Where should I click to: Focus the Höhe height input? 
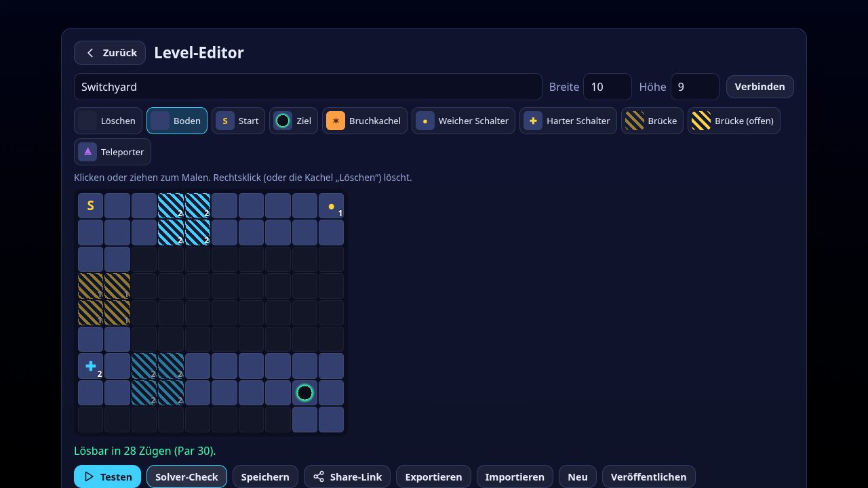pyautogui.click(x=695, y=87)
